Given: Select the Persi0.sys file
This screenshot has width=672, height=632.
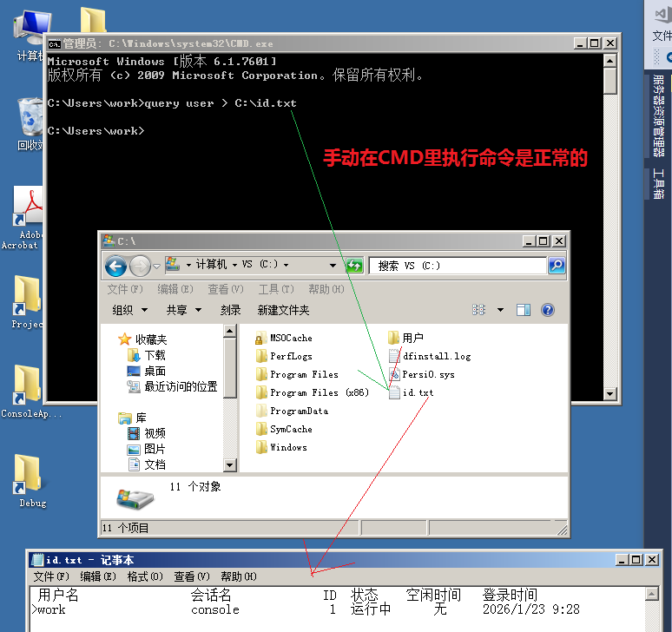Looking at the screenshot, I should pos(421,374).
